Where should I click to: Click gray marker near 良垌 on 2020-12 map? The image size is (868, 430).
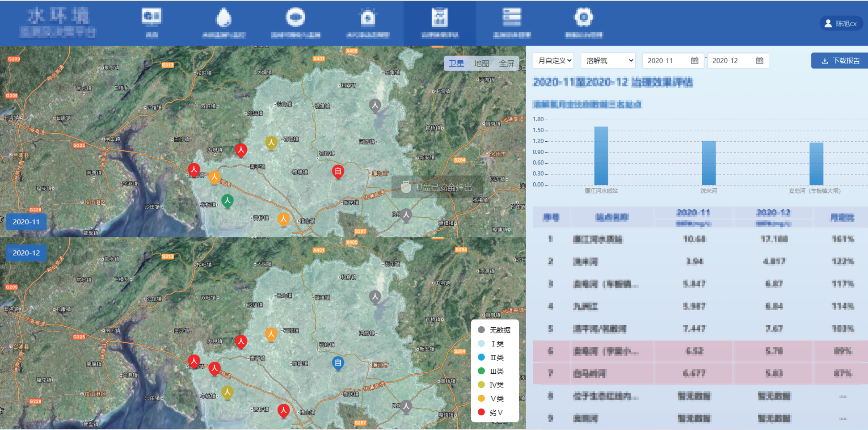[406, 407]
